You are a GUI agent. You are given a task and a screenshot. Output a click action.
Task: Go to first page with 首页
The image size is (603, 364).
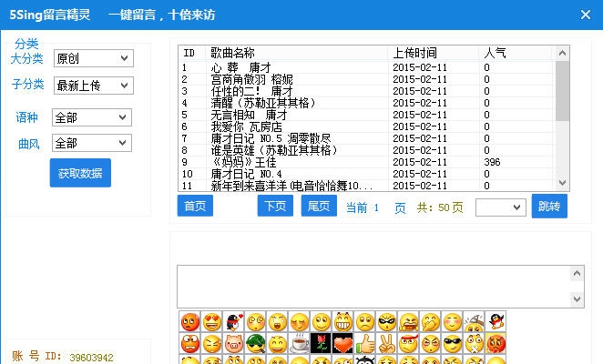[195, 206]
